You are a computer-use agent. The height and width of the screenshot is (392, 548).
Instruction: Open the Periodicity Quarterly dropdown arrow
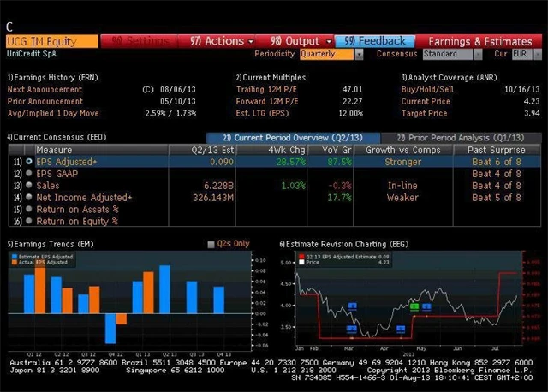(x=359, y=54)
